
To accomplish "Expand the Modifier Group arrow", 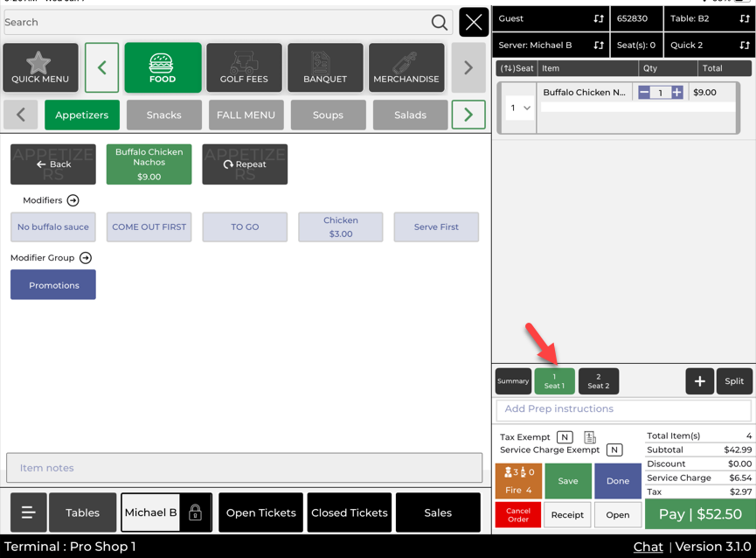I will click(x=86, y=258).
